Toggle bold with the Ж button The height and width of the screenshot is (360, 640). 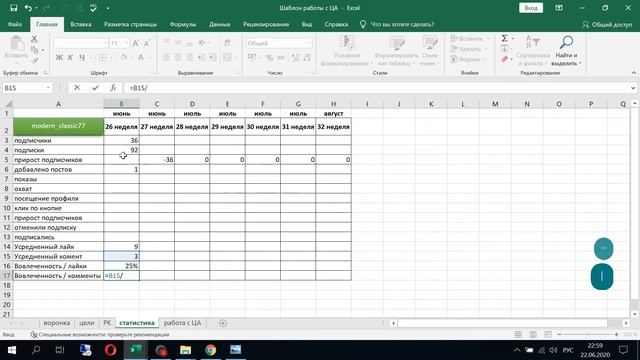click(x=59, y=58)
